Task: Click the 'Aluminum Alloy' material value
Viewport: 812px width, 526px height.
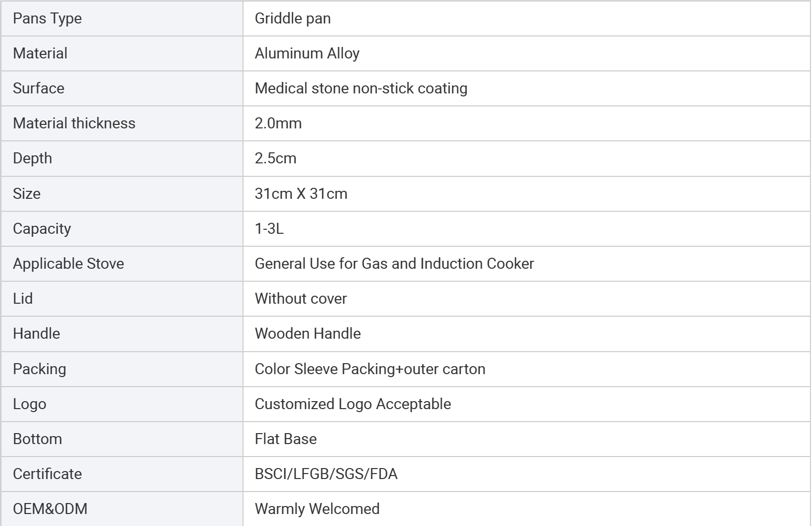Action: click(307, 53)
